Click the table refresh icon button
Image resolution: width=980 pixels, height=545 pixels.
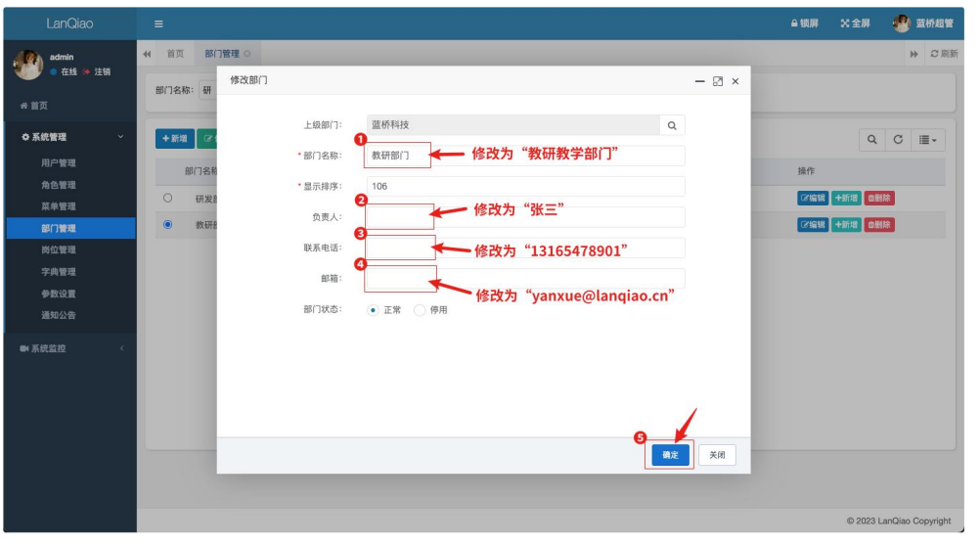tap(898, 139)
